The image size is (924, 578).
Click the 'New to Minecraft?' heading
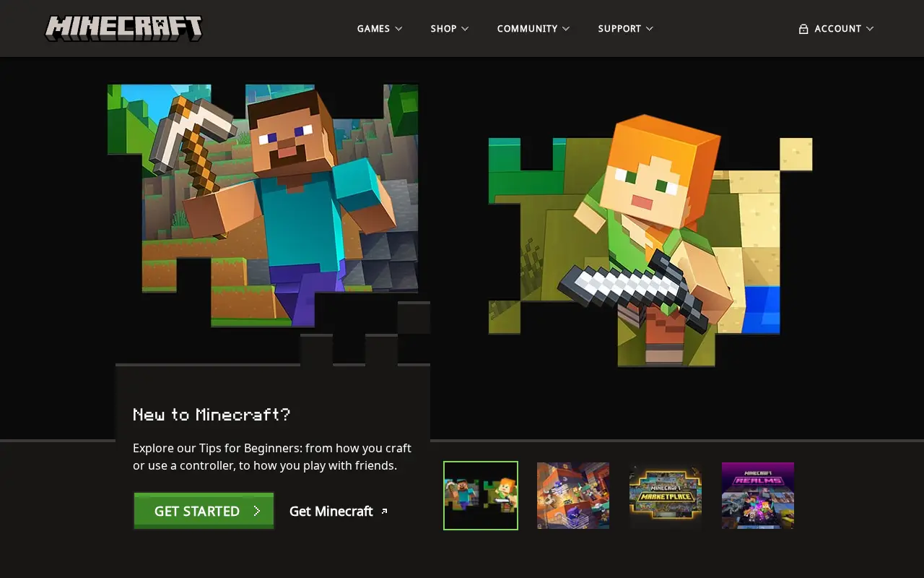pos(212,415)
